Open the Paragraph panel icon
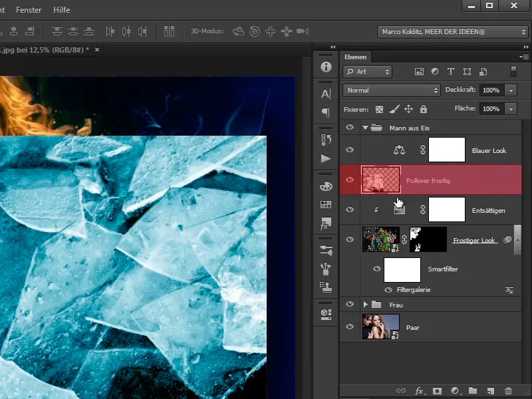The image size is (532, 399). [x=326, y=112]
